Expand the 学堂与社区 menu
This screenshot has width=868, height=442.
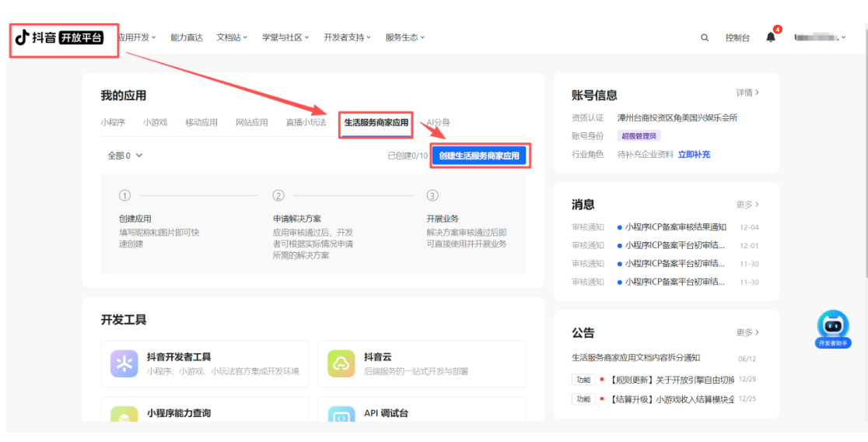pos(285,37)
